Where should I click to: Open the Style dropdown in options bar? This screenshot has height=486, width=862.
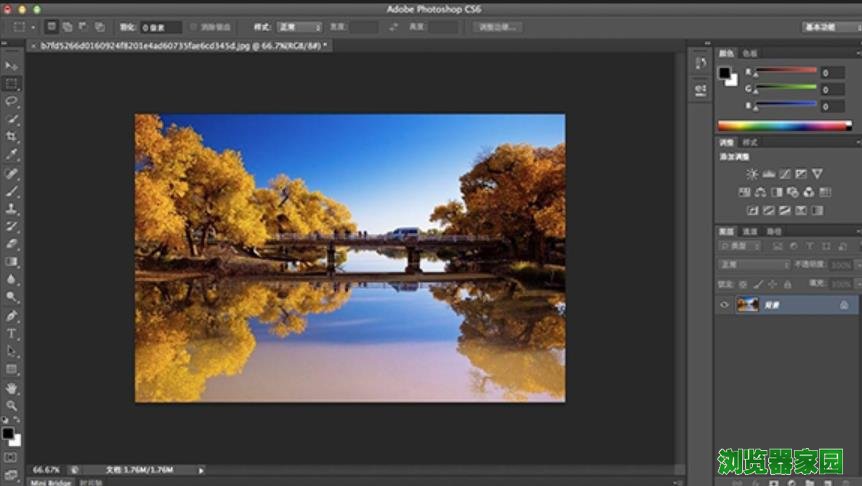click(x=300, y=27)
